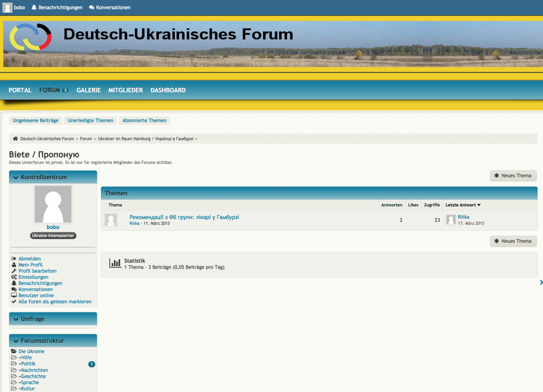Viewport: 543px width, 392px height.
Task: Open the Die Ukraine tree entry
Action: 31,351
